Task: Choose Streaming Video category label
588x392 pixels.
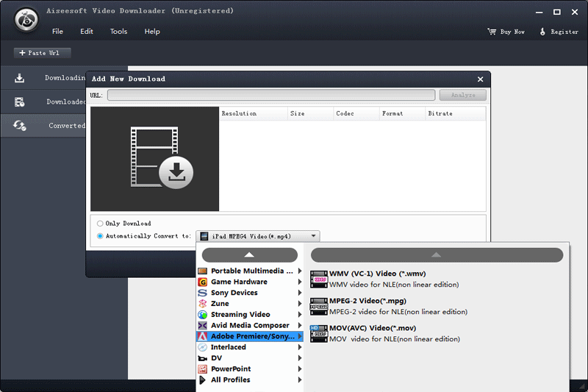Action: [x=240, y=314]
